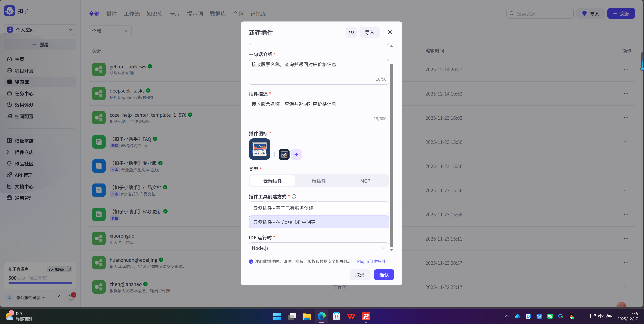Switch to the 工作流 tab
This screenshot has width=644, height=324.
(132, 14)
